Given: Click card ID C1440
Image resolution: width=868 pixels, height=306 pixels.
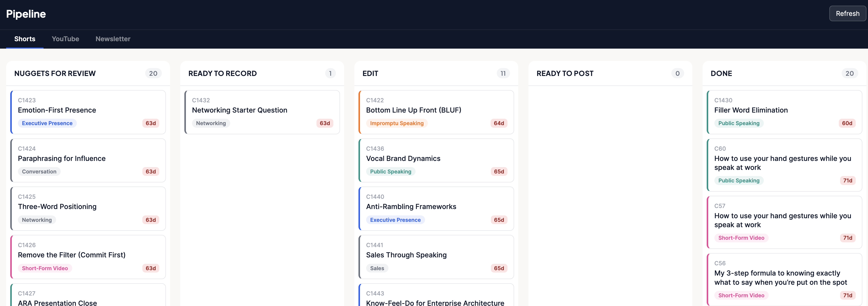Looking at the screenshot, I should point(375,196).
